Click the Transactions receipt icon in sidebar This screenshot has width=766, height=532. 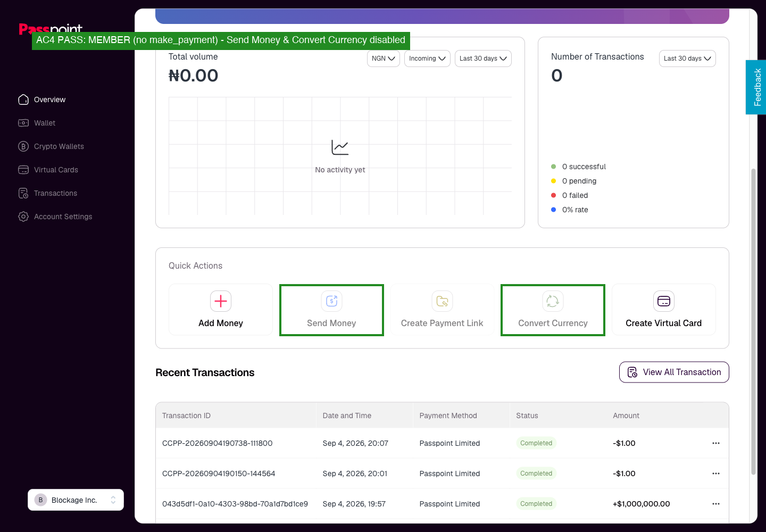23,193
